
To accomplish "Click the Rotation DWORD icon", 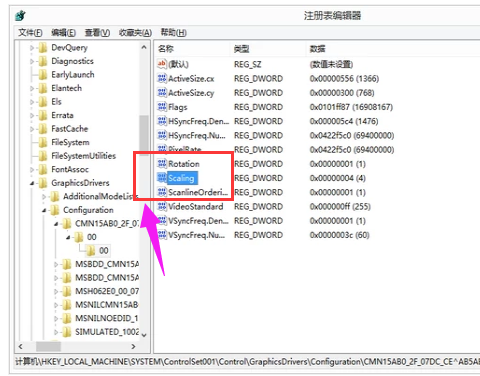I will pyautogui.click(x=162, y=164).
